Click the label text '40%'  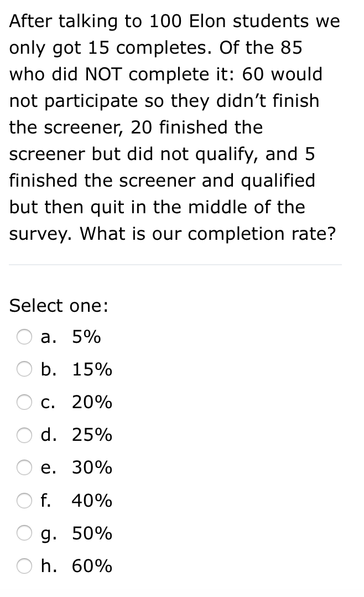click(91, 501)
